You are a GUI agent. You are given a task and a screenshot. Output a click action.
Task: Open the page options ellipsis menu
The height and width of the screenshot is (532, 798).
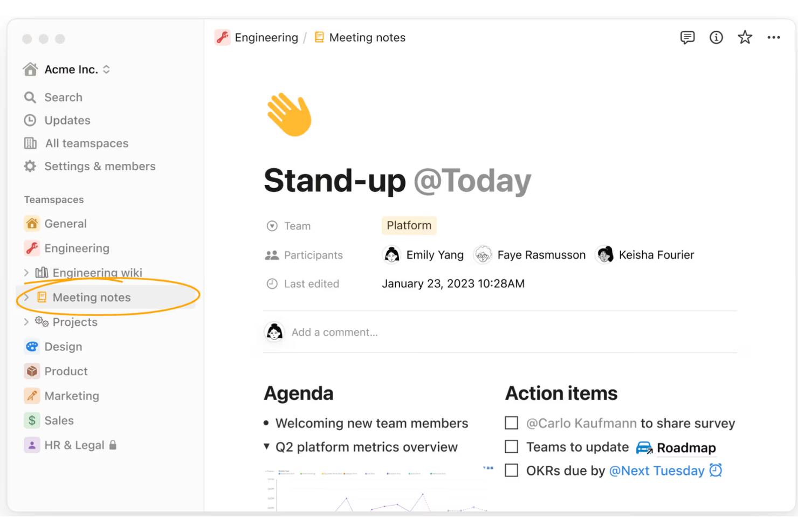[x=774, y=37]
